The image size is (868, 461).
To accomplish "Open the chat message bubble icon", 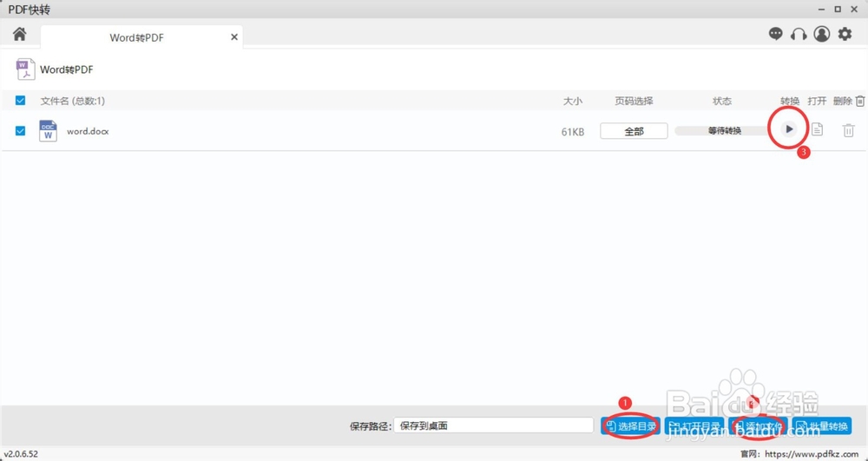I will (x=776, y=35).
